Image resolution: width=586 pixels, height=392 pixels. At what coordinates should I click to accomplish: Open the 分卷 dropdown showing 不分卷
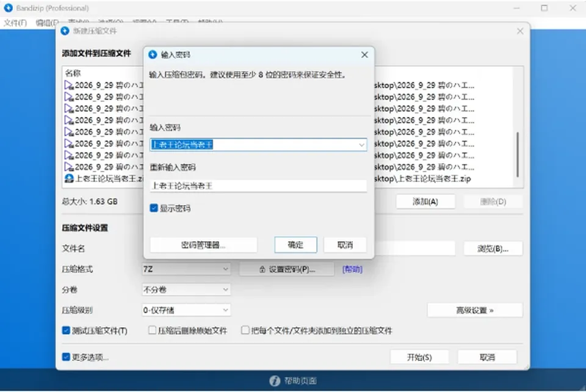[186, 289]
